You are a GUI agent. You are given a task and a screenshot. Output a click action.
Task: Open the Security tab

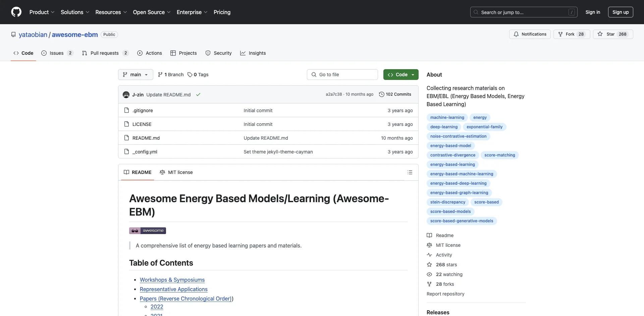pos(218,53)
